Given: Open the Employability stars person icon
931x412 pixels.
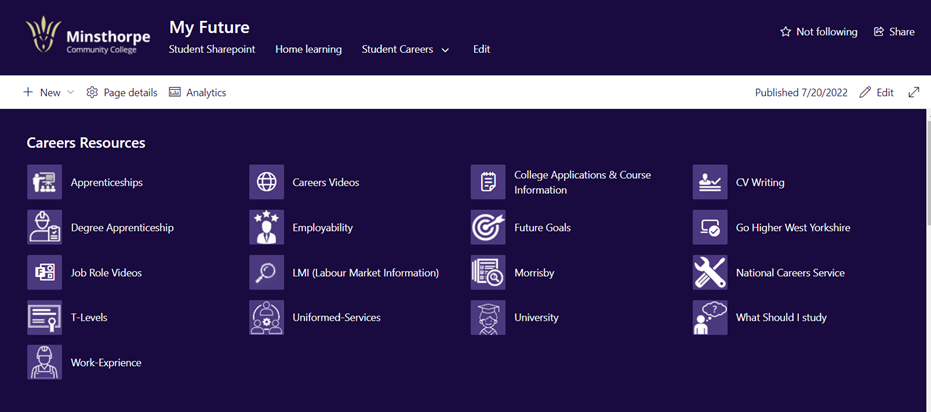Looking at the screenshot, I should pyautogui.click(x=267, y=227).
